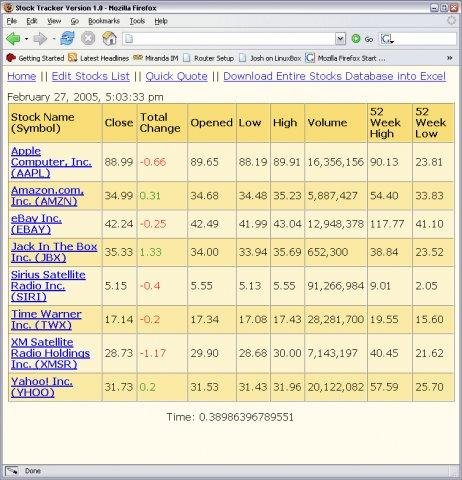Screen dimensions: 462x480
Task: Open the Quick Quote link
Action: pyautogui.click(x=177, y=76)
